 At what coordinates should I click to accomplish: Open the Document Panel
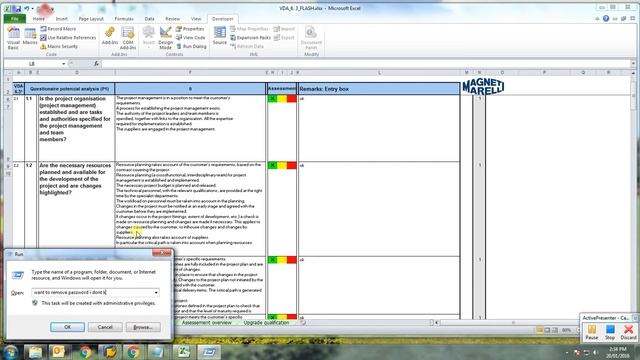coord(311,38)
